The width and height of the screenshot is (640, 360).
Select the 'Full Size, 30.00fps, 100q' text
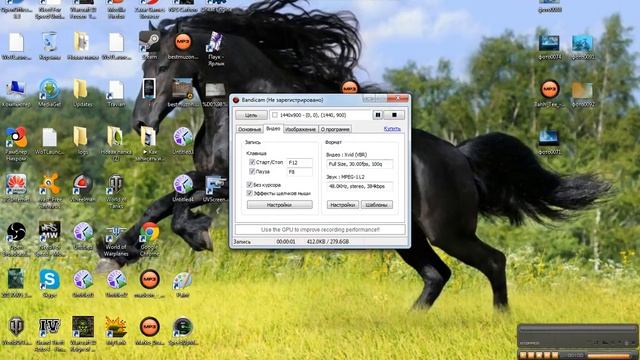tap(355, 164)
